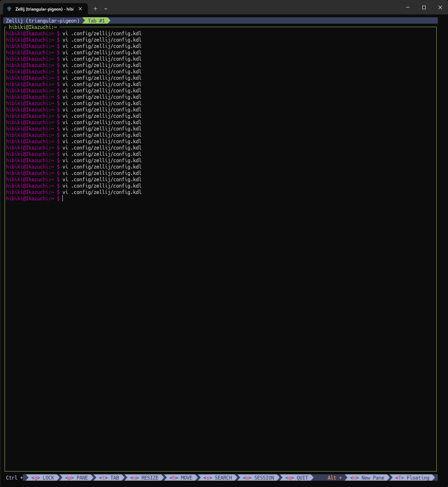Click the Zellij (triangular-pigeon) session name
448x487 pixels.
(x=43, y=21)
